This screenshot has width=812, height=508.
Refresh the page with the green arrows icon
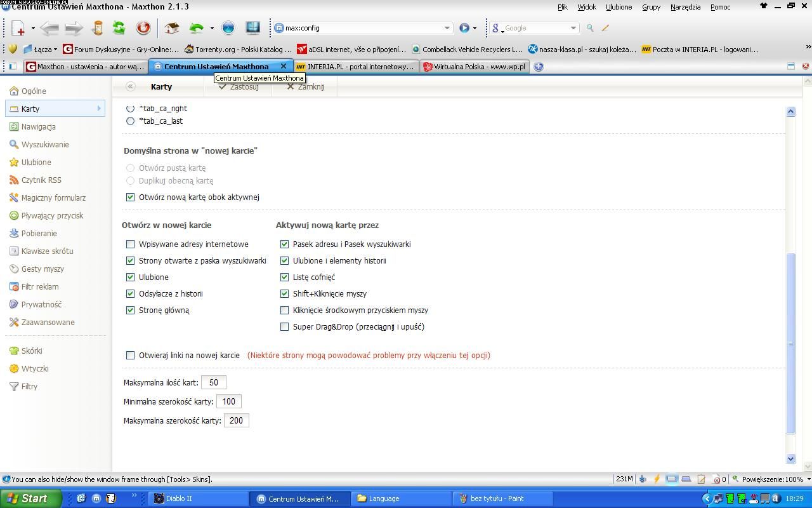(119, 28)
